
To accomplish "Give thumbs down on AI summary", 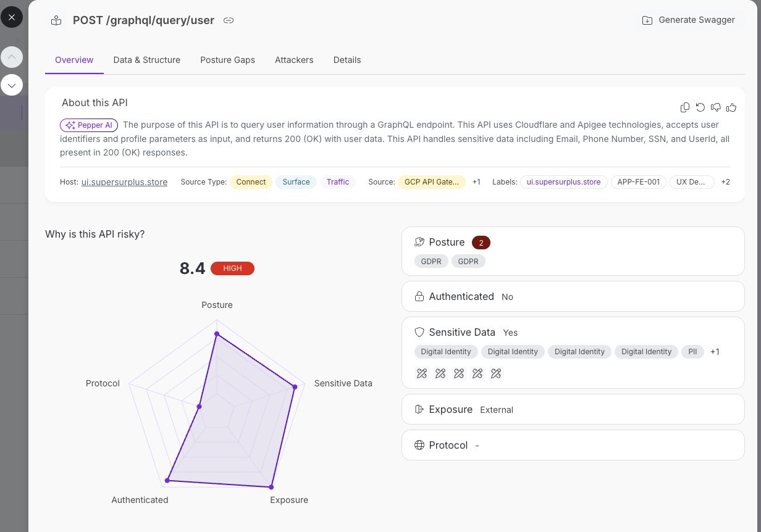I will (716, 107).
